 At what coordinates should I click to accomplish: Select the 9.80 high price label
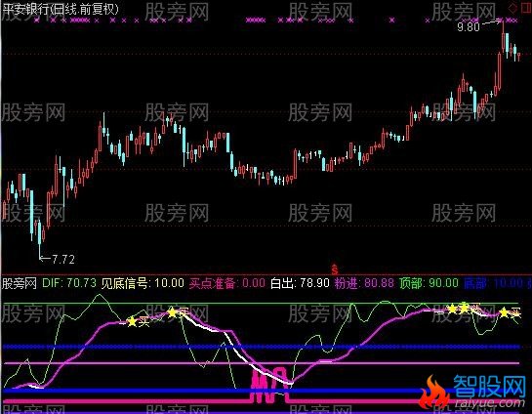(x=469, y=26)
